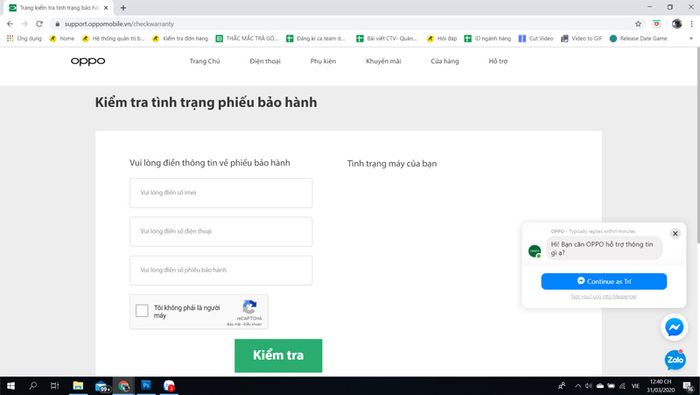Open the Điện thoại menu item
This screenshot has height=395, width=700.
tap(265, 61)
